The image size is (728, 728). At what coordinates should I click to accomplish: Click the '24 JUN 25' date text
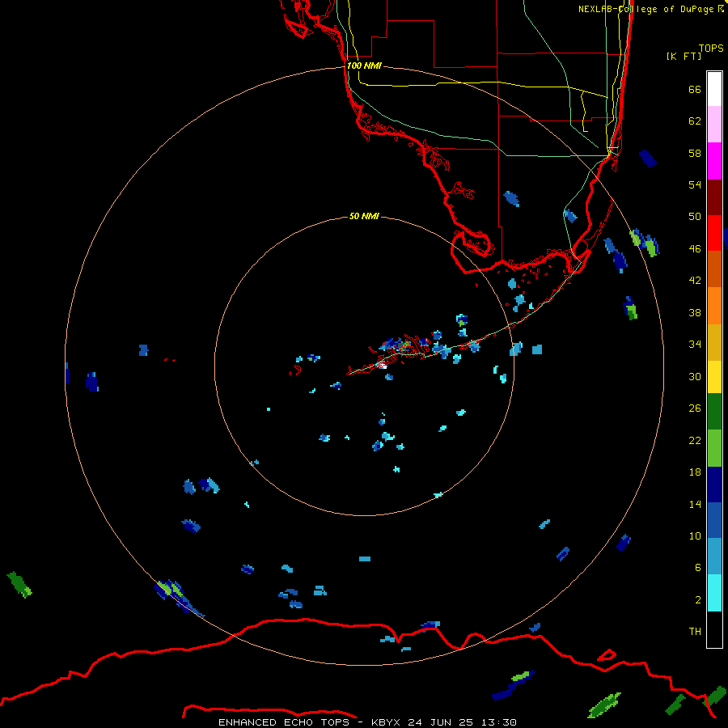pos(441,722)
